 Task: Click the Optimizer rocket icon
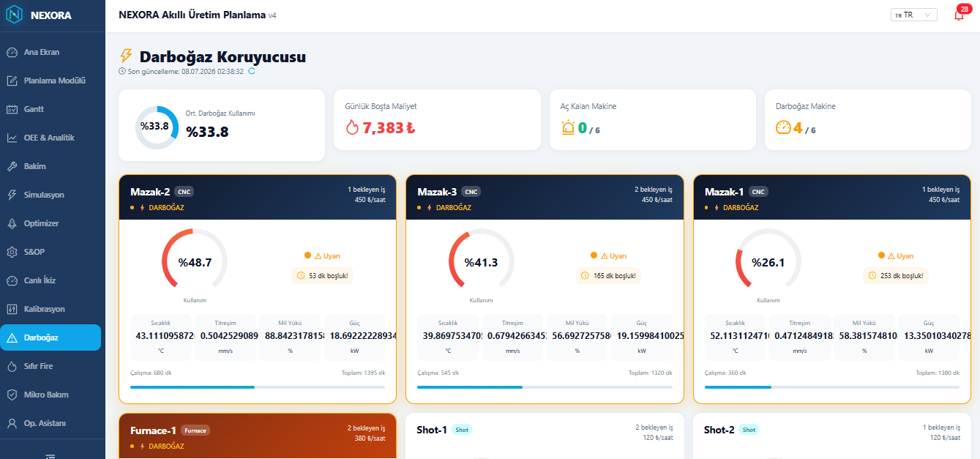coord(12,223)
